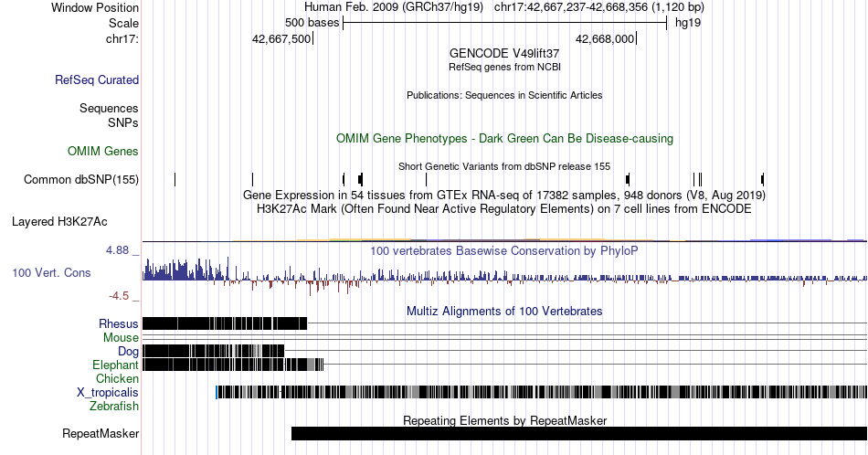Image resolution: width=868 pixels, height=455 pixels.
Task: Click the X_tropicalis alignment block
Action: click(x=542, y=392)
